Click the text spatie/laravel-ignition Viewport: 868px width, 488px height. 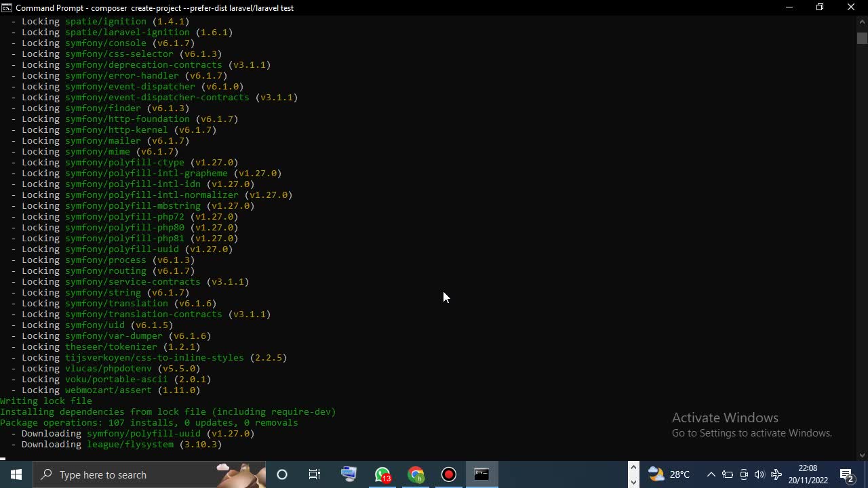[127, 32]
